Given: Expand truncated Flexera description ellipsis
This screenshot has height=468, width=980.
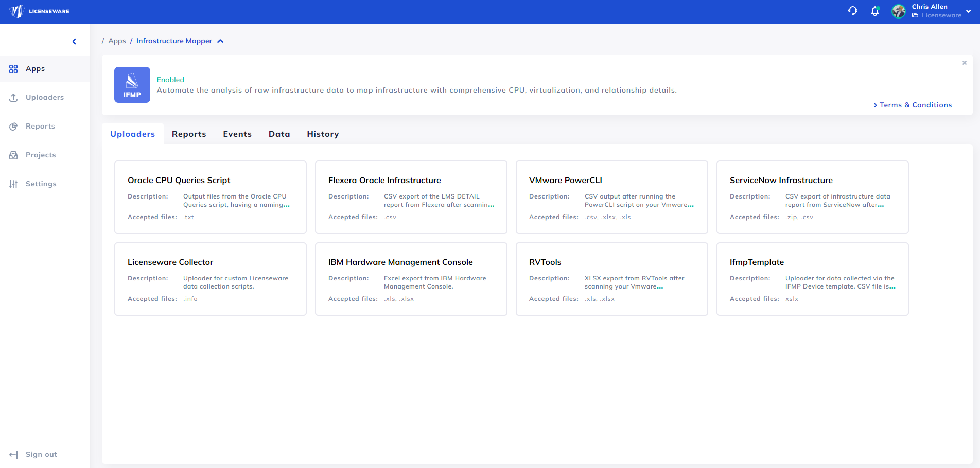Looking at the screenshot, I should tap(492, 205).
